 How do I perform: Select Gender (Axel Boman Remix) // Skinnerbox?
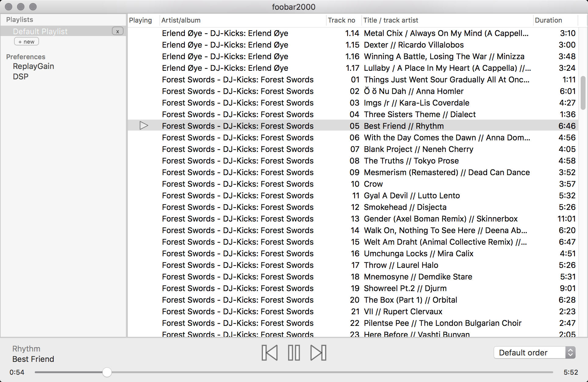(x=353, y=218)
